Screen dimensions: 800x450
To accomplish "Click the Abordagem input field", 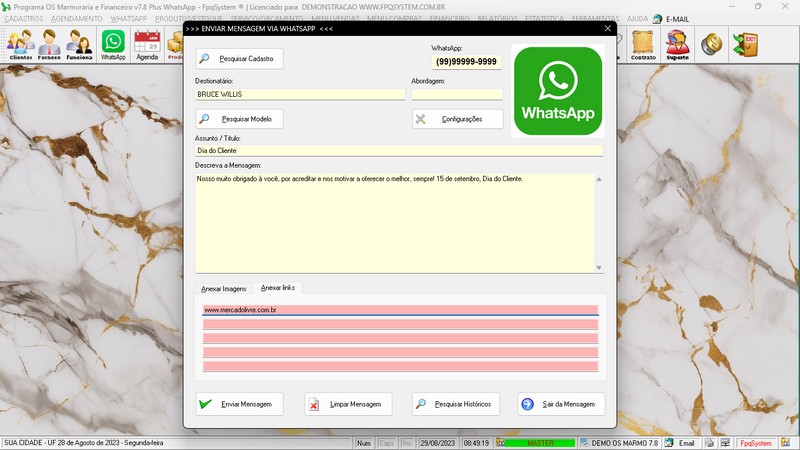I will (x=457, y=94).
